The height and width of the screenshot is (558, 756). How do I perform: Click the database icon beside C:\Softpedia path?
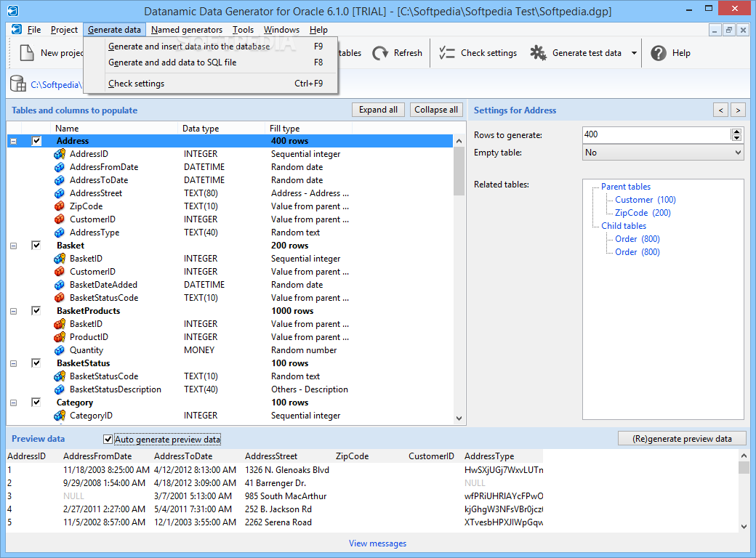(x=18, y=84)
